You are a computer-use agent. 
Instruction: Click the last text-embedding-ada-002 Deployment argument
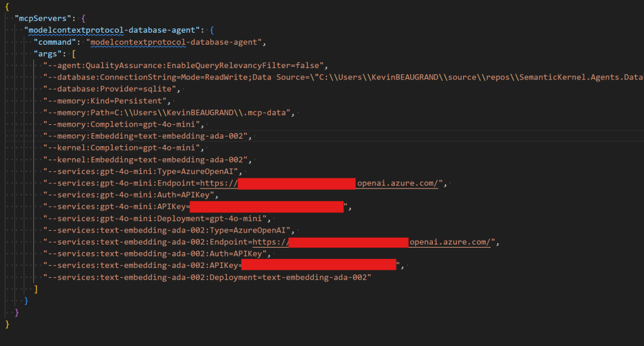[208, 277]
